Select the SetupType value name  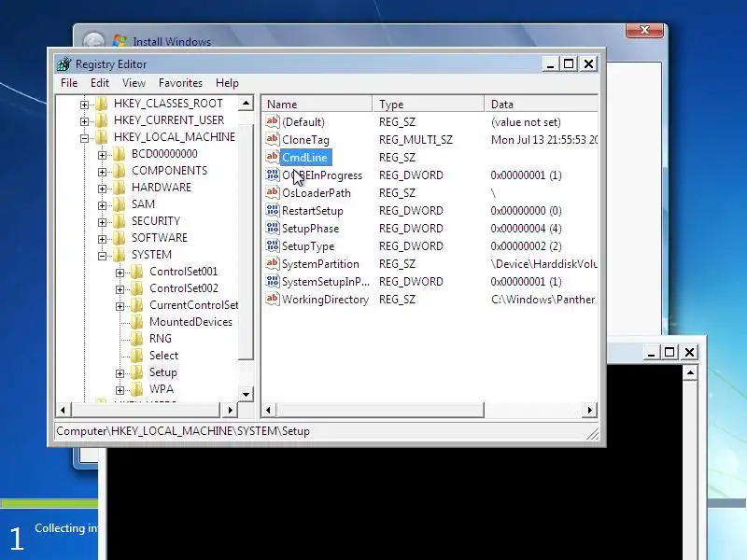[x=308, y=246]
